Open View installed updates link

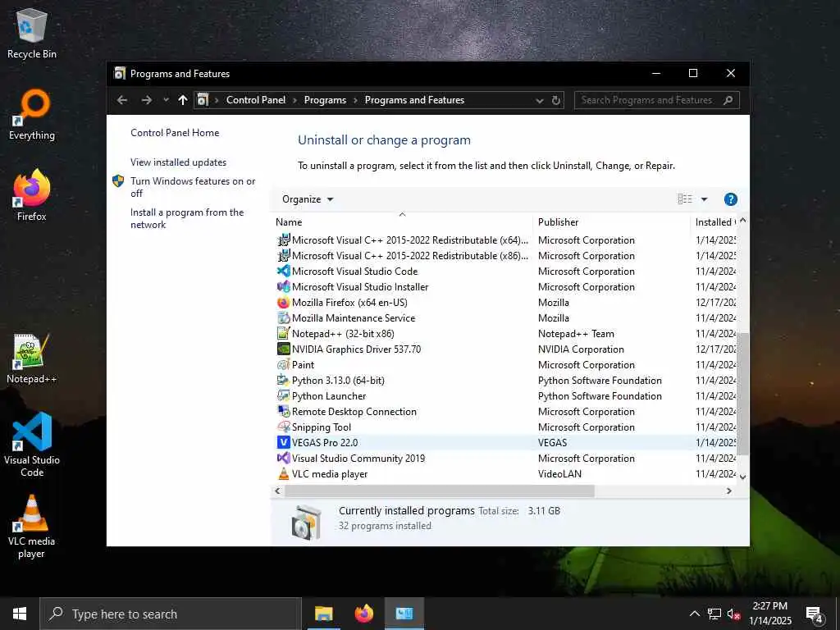click(x=178, y=162)
